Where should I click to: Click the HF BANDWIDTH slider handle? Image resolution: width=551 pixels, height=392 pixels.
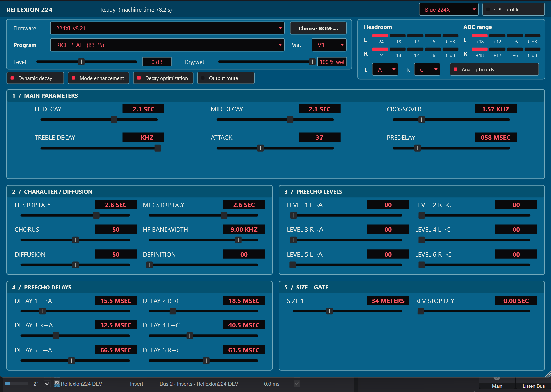238,240
